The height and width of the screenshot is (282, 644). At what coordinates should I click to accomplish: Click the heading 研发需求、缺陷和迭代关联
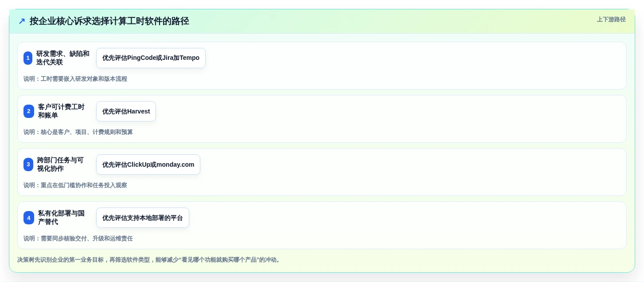coord(63,58)
